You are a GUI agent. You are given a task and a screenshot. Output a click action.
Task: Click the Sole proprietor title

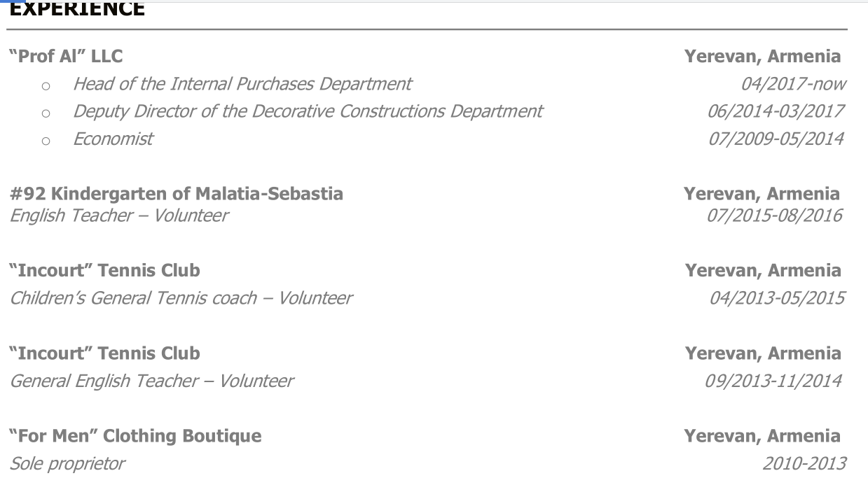click(67, 463)
